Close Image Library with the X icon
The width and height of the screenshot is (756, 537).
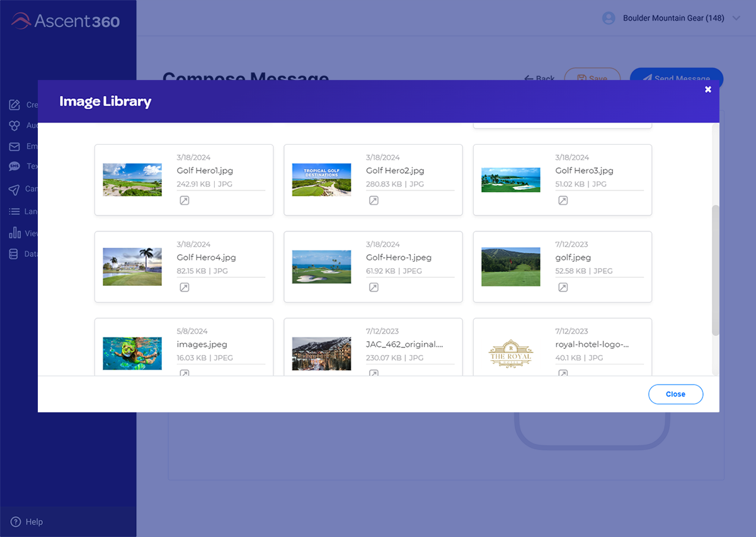tap(708, 89)
